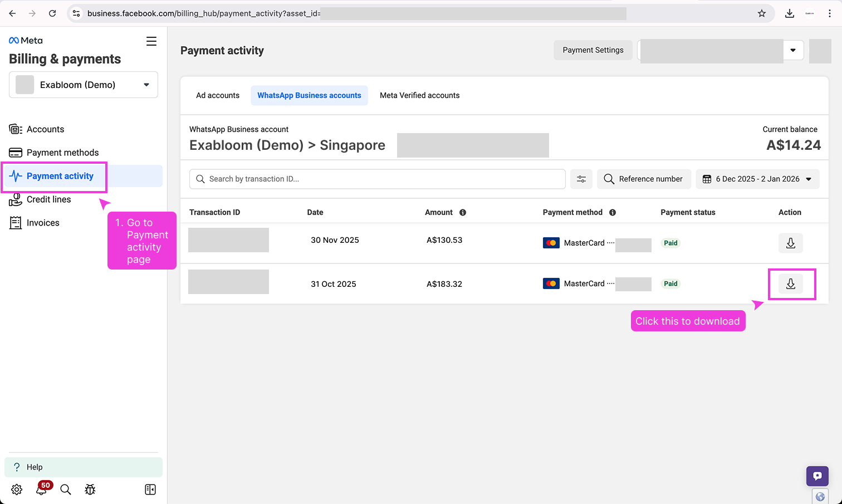This screenshot has height=504, width=842.
Task: Switch to the Ad accounts tab
Action: pos(217,95)
